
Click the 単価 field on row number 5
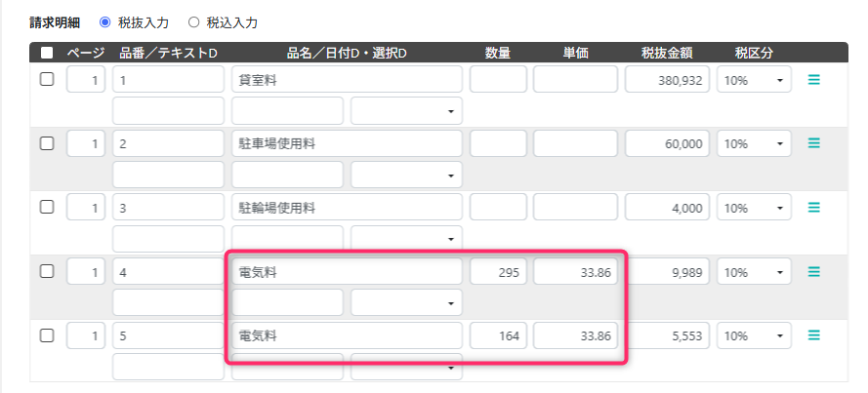point(576,335)
